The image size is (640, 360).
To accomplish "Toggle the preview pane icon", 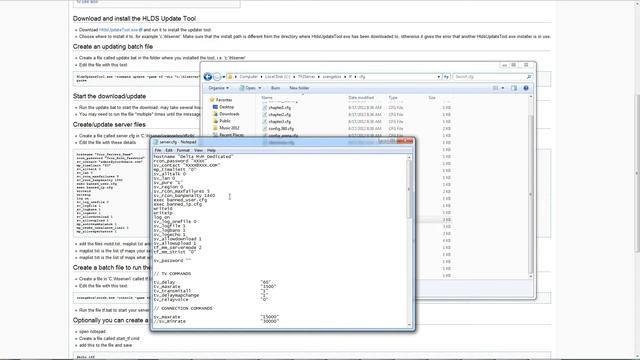I will coord(514,88).
